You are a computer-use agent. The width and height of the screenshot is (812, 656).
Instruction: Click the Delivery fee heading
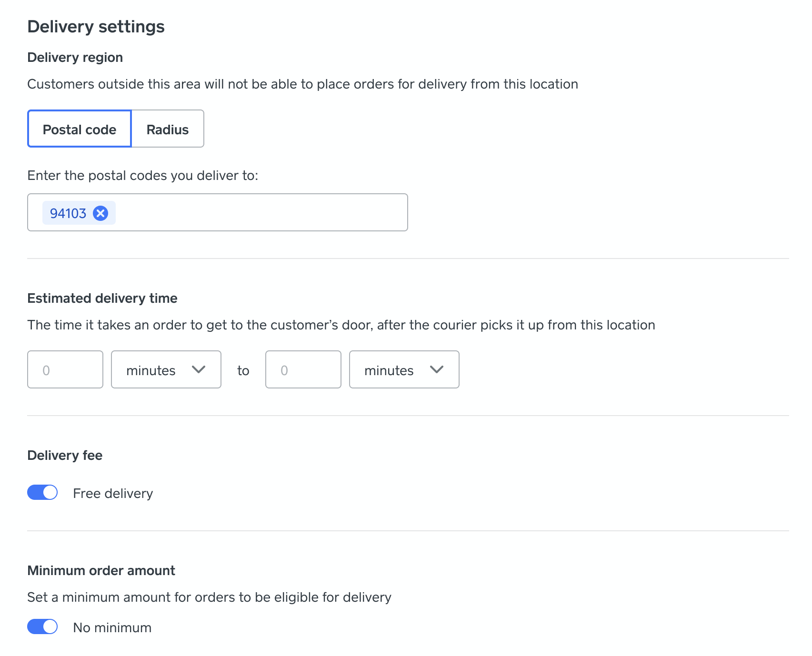coord(65,456)
